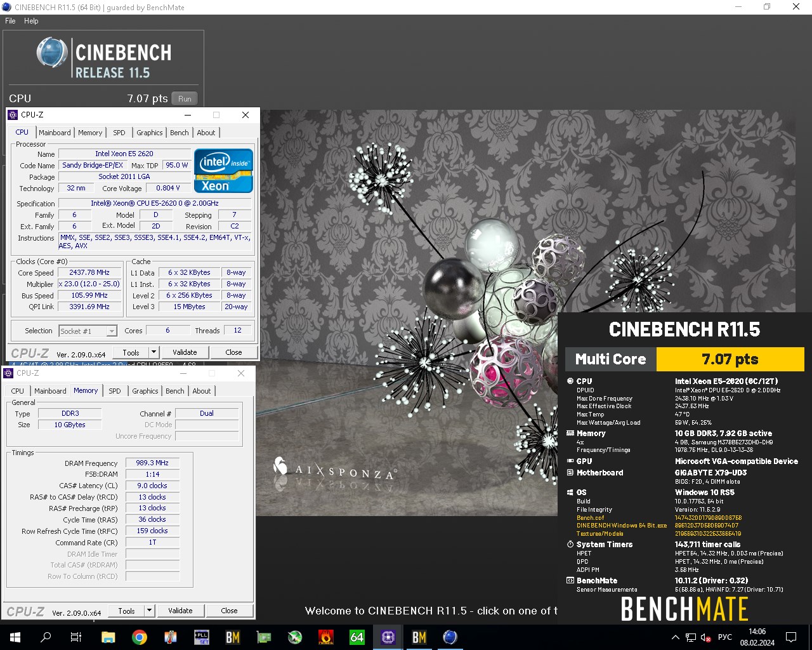Viewport: 812px width, 650px height.
Task: Click the Level 3 15 MBytes cache value
Action: tap(189, 307)
